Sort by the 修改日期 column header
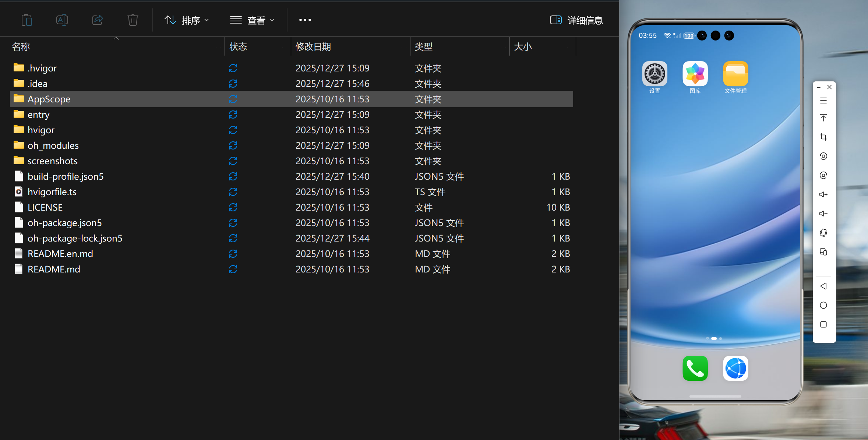The height and width of the screenshot is (440, 868). point(313,47)
